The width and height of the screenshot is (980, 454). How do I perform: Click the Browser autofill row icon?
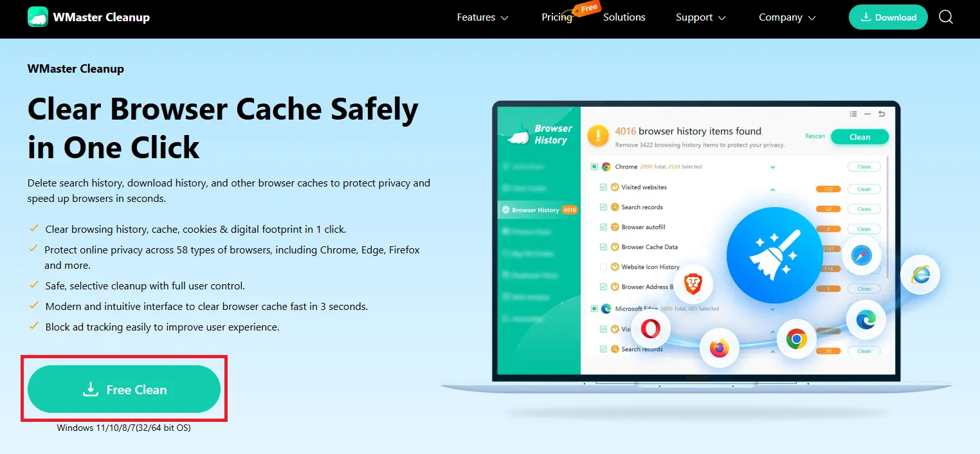615,227
